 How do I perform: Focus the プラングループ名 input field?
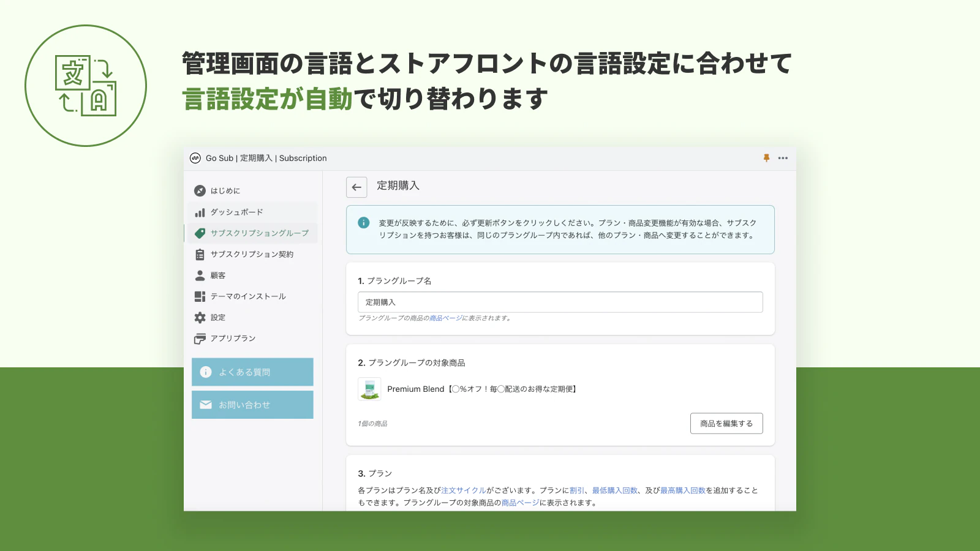pyautogui.click(x=560, y=302)
